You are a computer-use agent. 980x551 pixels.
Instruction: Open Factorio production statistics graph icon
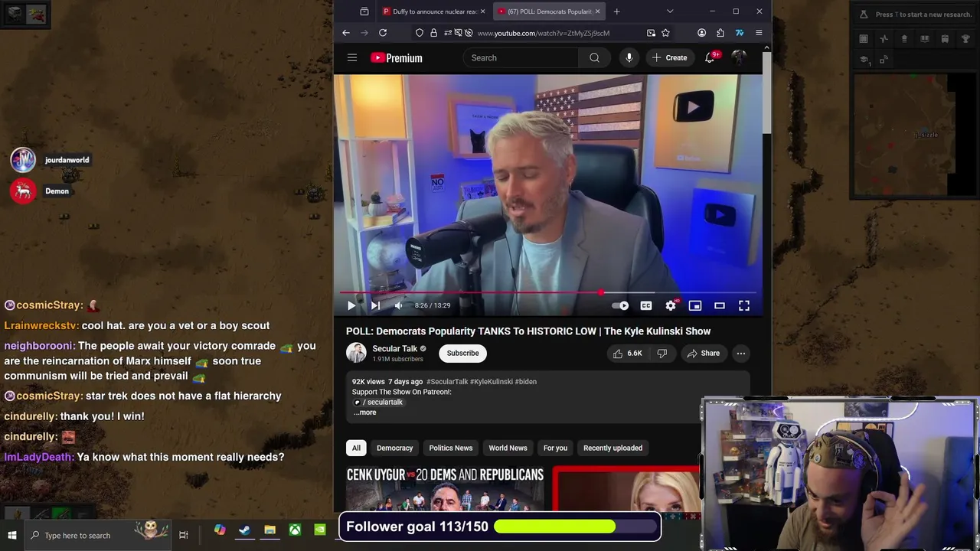click(884, 39)
